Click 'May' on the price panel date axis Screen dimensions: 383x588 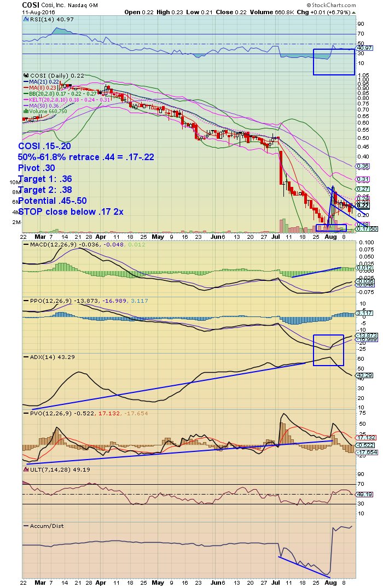(x=158, y=237)
